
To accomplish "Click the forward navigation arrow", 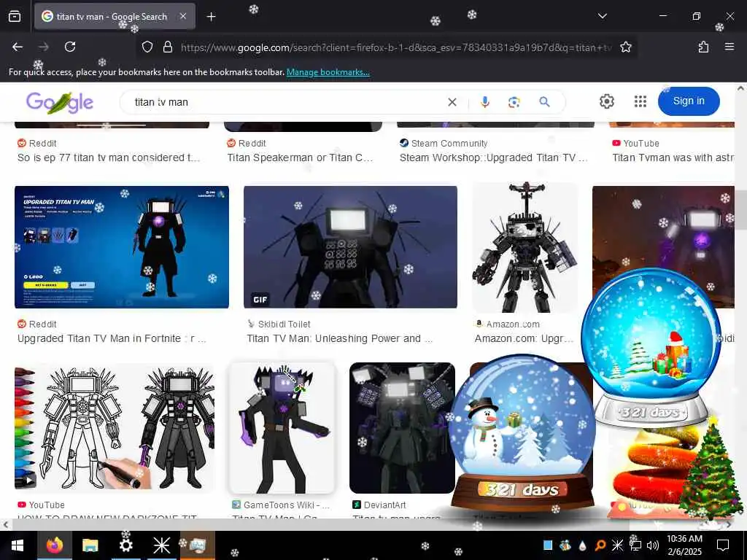I will tap(44, 47).
